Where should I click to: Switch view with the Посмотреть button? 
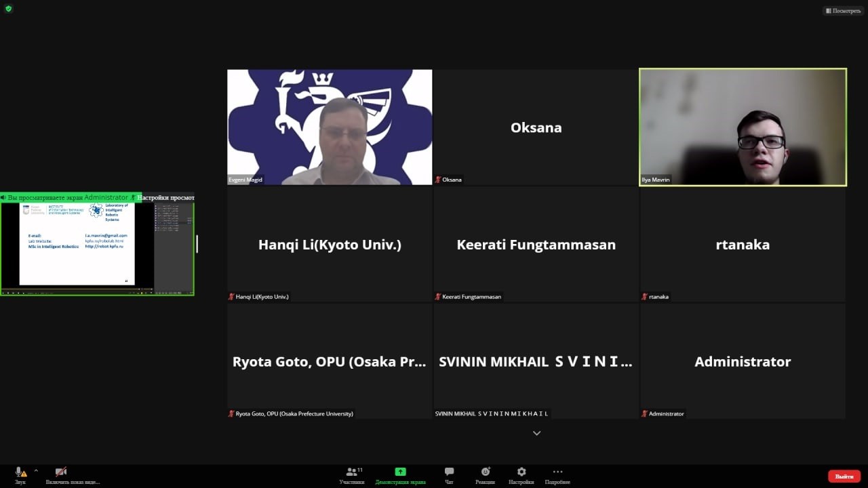pyautogui.click(x=844, y=11)
